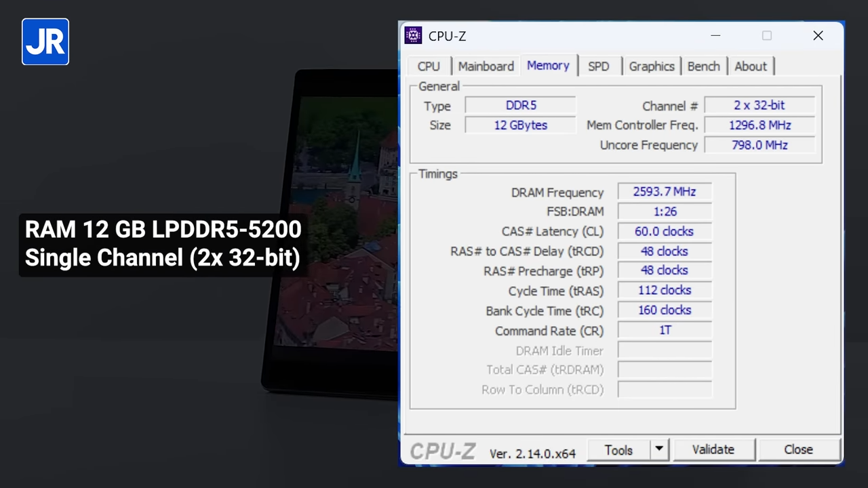
Task: Click the empty Total CAS# (tRDRAM) field
Action: (665, 370)
